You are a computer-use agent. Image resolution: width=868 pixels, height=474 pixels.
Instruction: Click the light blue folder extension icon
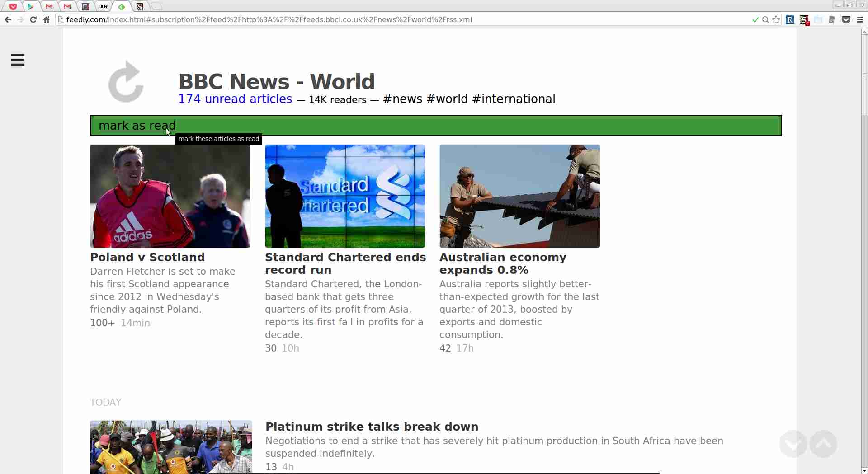pyautogui.click(x=818, y=19)
